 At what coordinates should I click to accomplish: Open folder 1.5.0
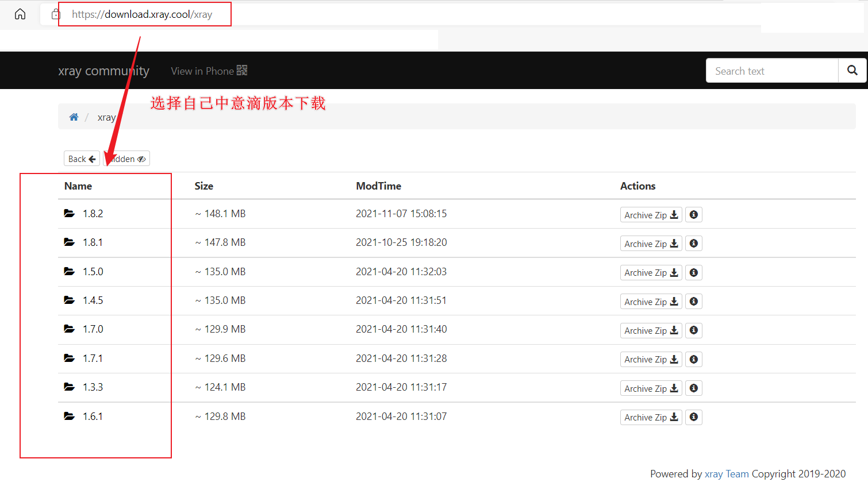pos(93,272)
